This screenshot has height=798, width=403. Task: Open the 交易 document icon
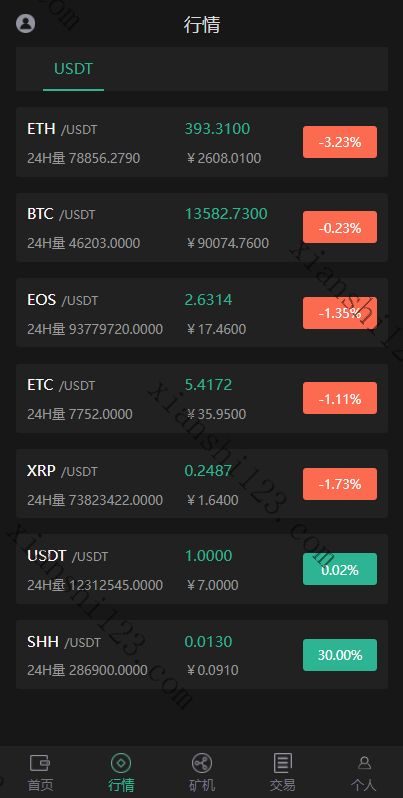[282, 763]
